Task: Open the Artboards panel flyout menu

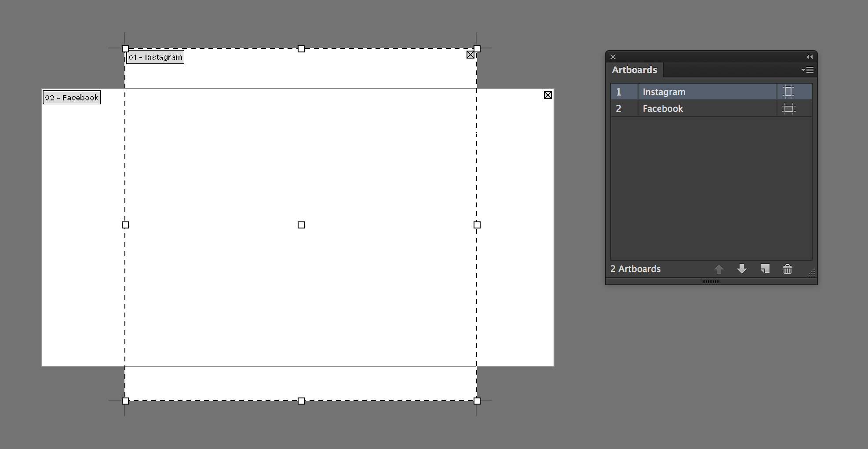Action: click(807, 70)
